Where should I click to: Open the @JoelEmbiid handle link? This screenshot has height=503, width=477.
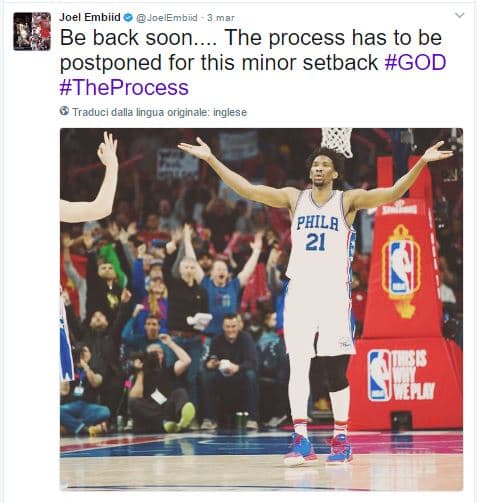(x=167, y=18)
